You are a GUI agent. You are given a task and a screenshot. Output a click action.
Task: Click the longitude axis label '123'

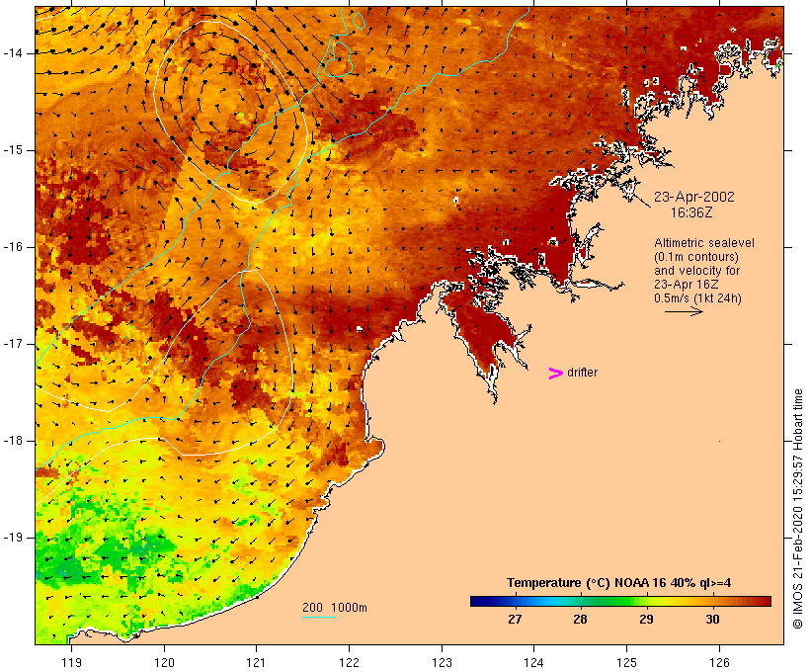coord(442,662)
